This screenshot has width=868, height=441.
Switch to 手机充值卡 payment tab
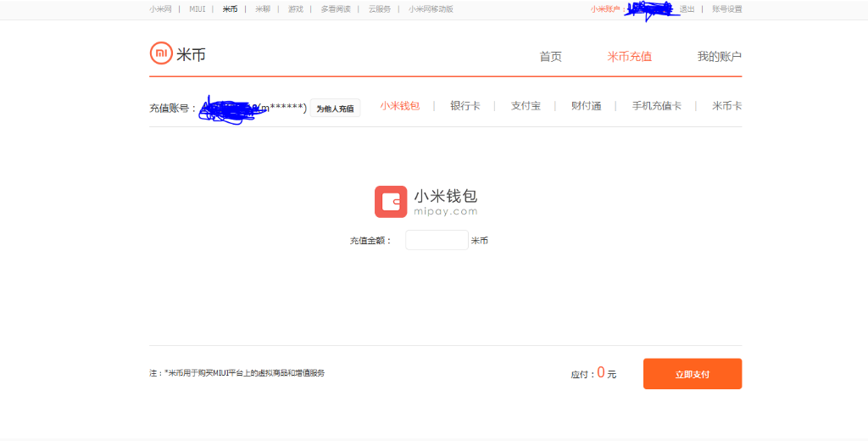click(657, 106)
